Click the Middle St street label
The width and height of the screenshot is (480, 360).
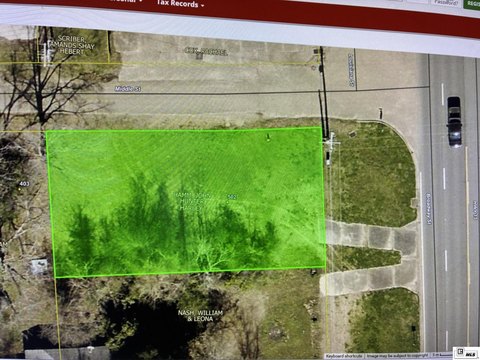[128, 89]
